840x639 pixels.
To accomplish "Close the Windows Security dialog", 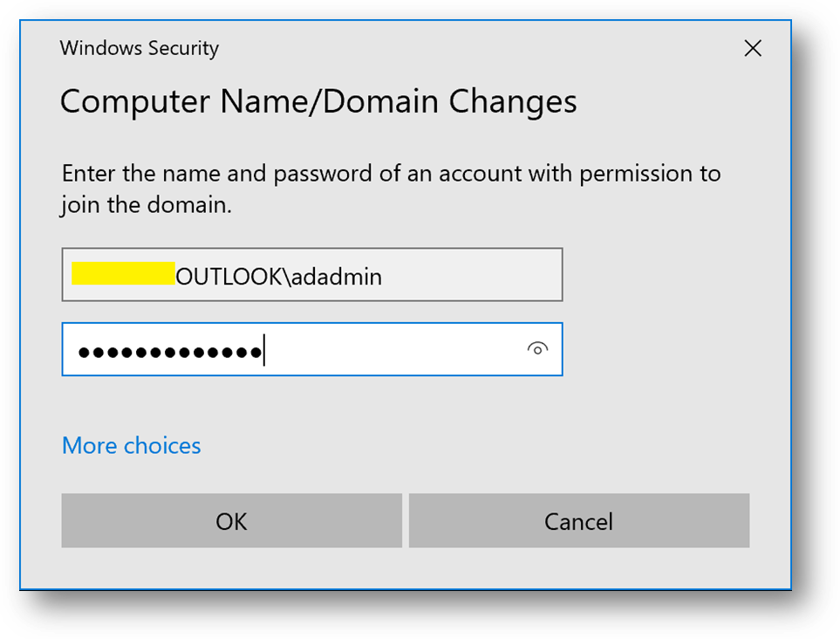I will coord(753,49).
